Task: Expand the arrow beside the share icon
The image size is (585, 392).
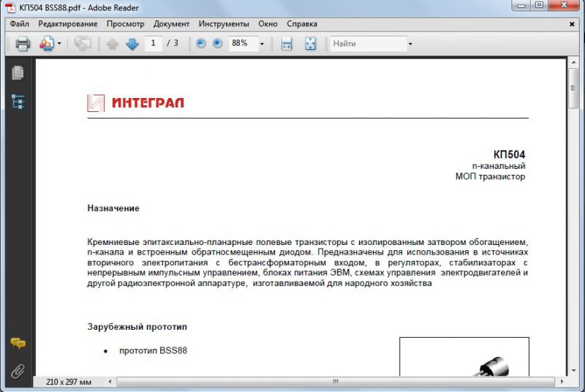Action: click(x=59, y=44)
